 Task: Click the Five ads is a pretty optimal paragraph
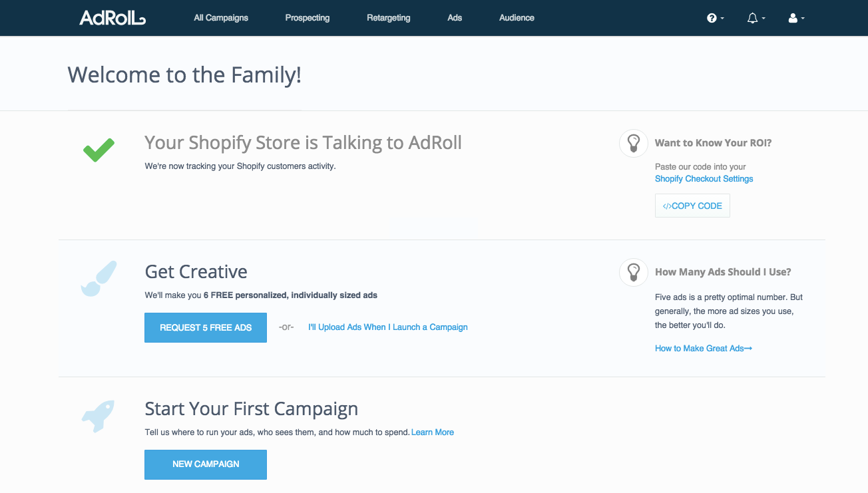click(729, 311)
